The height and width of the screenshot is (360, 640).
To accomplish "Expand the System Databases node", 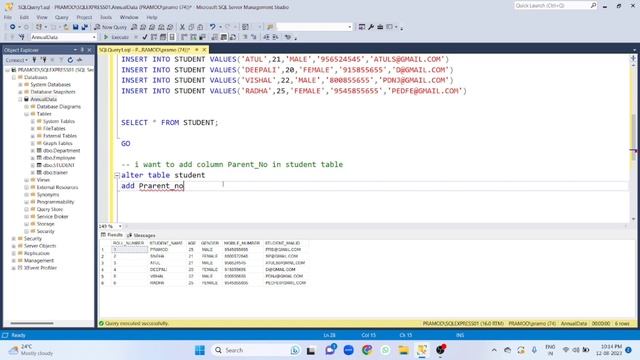I will [20, 84].
